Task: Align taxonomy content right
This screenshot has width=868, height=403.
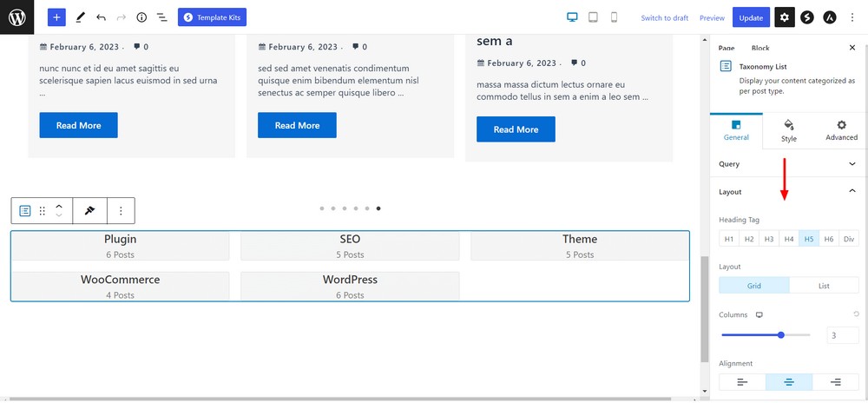Action: click(836, 382)
